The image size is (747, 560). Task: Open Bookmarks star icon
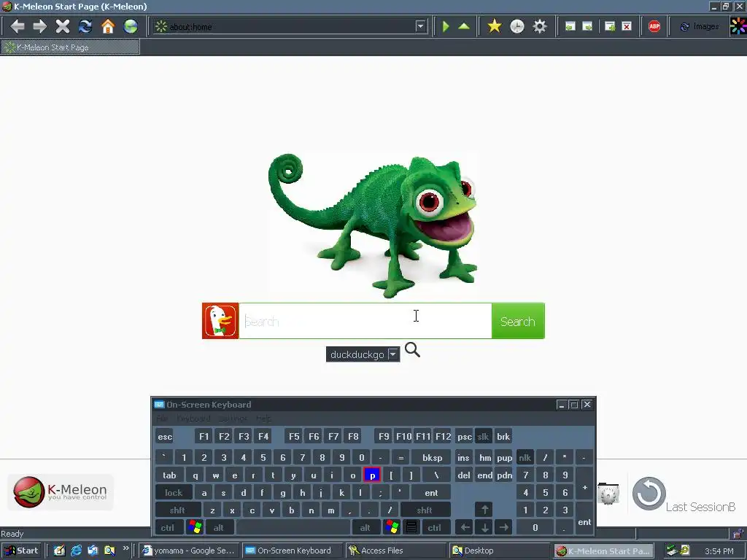495,26
